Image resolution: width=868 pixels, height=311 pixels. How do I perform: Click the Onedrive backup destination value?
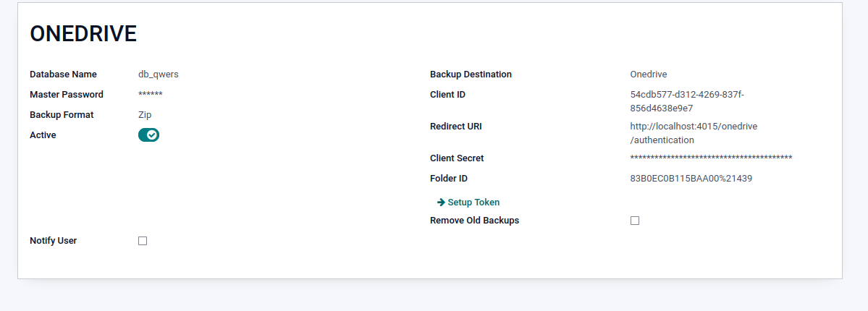[649, 74]
